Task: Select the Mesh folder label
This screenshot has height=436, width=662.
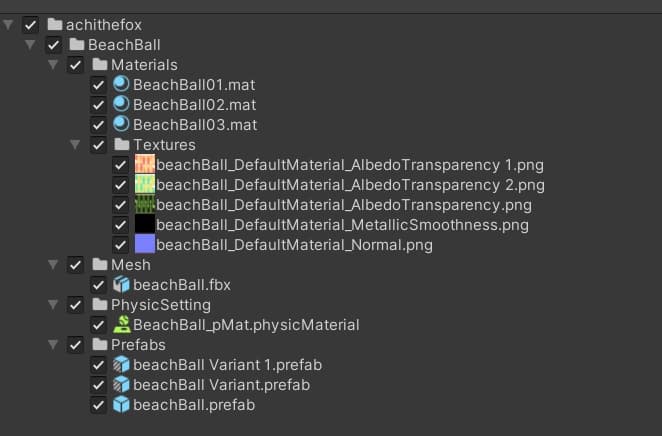Action: click(130, 265)
